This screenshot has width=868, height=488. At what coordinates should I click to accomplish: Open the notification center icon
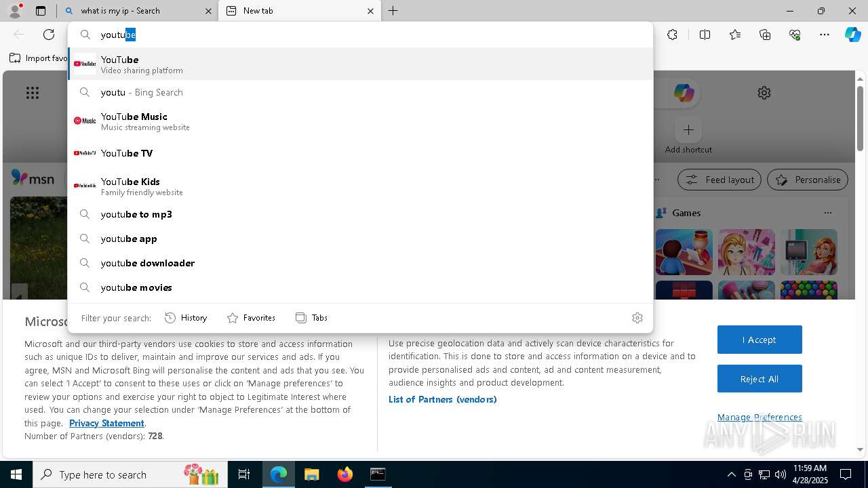(846, 474)
